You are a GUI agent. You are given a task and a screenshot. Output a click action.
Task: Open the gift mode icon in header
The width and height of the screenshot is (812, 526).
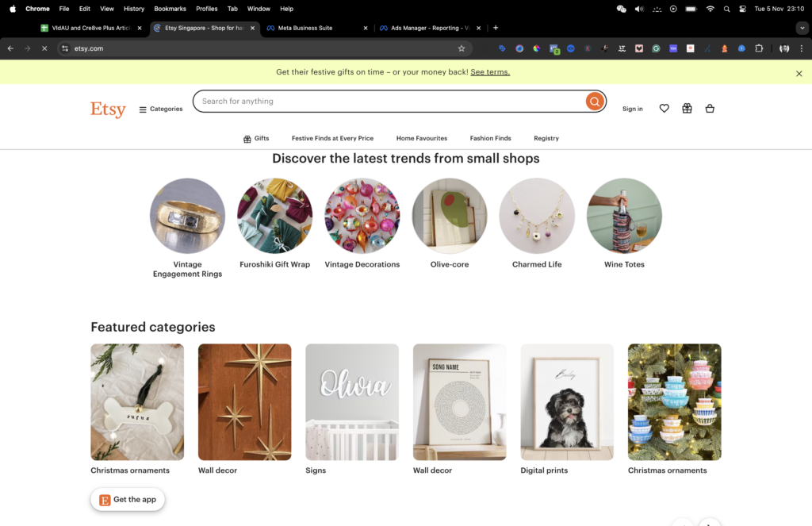click(x=687, y=109)
